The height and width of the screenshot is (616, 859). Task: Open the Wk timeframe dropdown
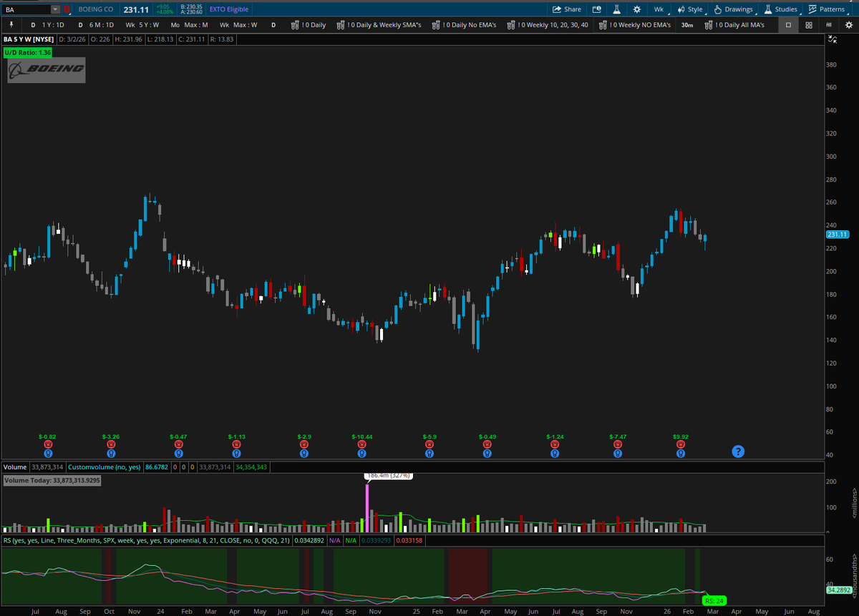(659, 9)
